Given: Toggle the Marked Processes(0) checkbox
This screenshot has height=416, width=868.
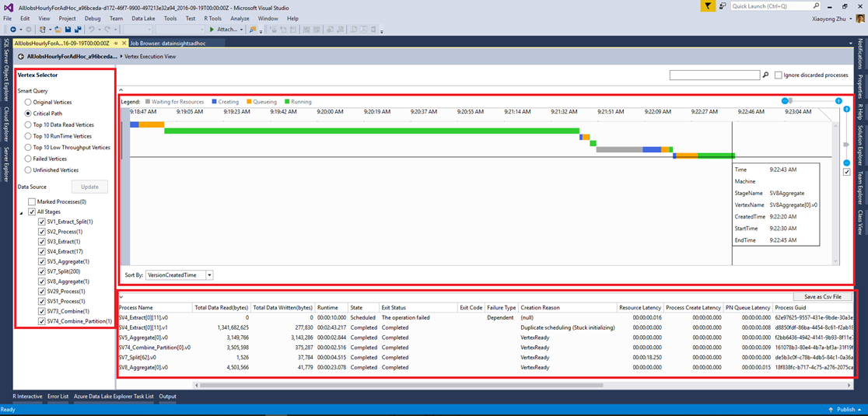Looking at the screenshot, I should coord(32,202).
